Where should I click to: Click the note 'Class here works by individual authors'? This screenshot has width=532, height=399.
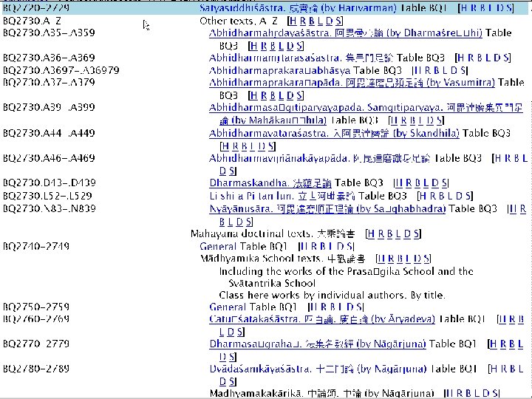click(332, 295)
